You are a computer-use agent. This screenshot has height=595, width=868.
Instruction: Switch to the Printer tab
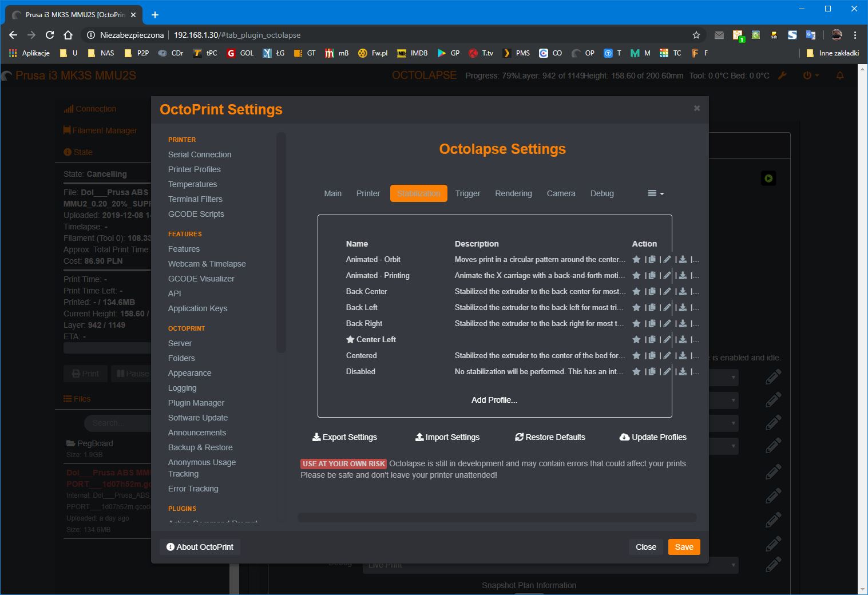coord(368,193)
